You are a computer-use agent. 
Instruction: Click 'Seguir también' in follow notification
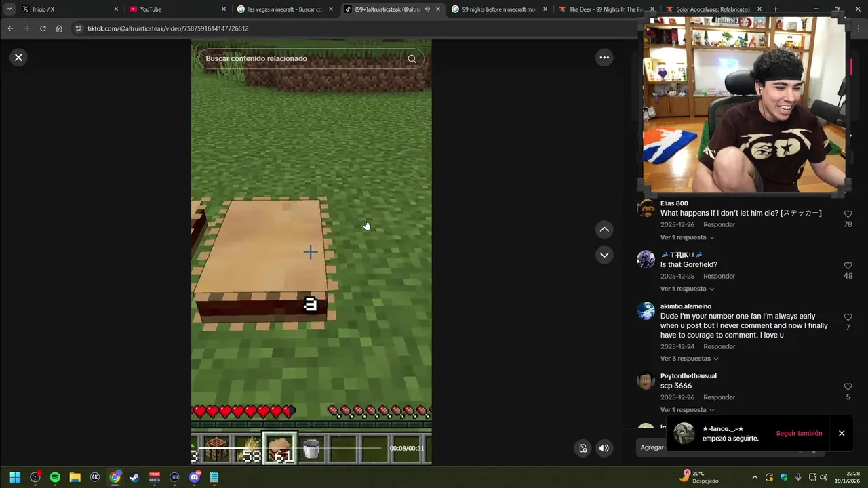point(799,434)
